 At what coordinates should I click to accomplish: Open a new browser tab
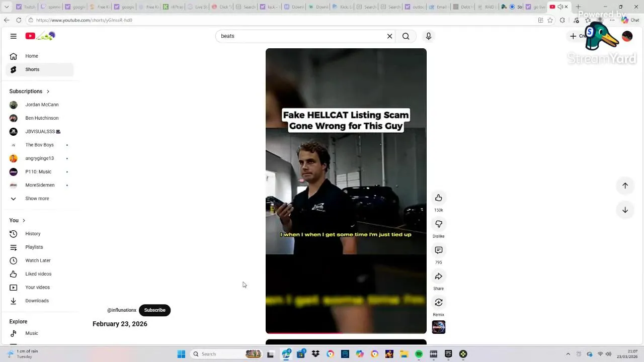coord(578,7)
